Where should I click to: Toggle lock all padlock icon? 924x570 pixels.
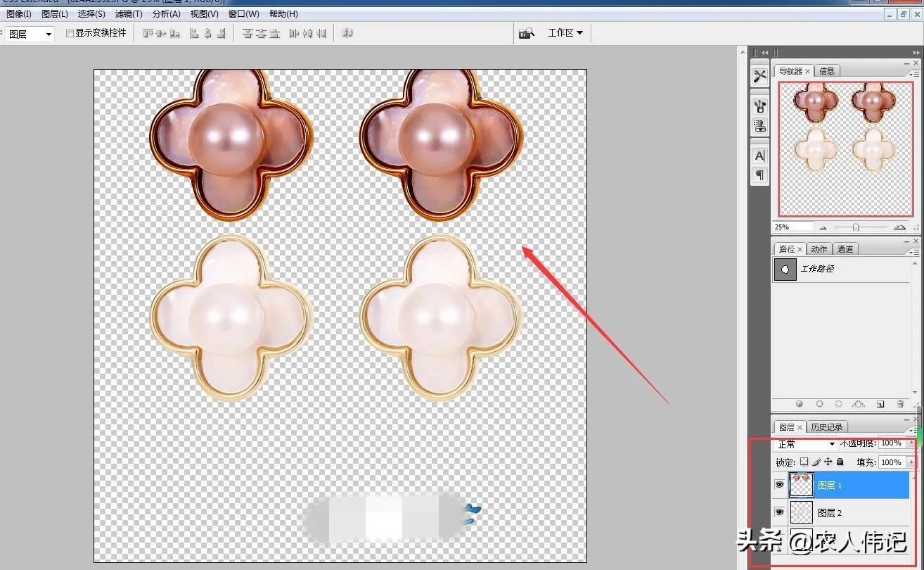pyautogui.click(x=840, y=462)
